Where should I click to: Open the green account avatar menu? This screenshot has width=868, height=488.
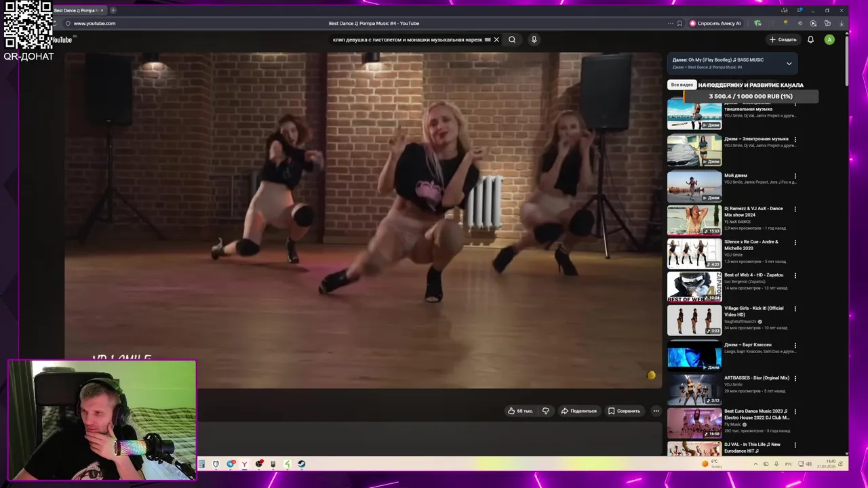point(829,39)
